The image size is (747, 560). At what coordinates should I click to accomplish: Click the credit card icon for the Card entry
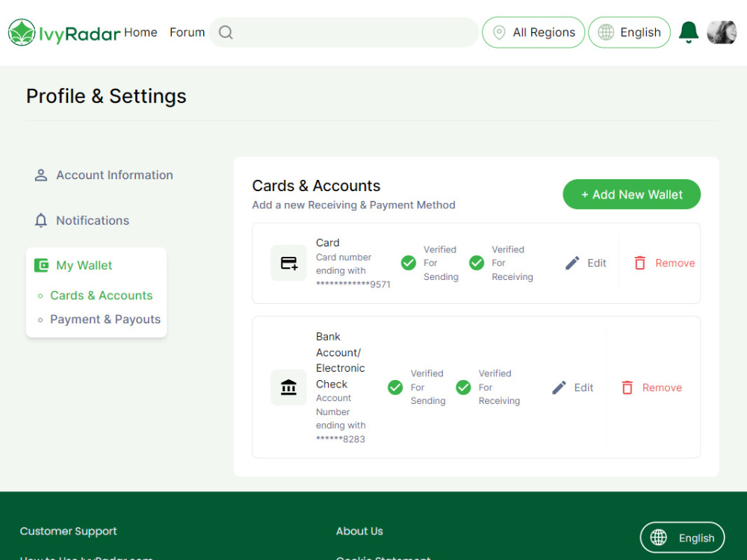288,263
